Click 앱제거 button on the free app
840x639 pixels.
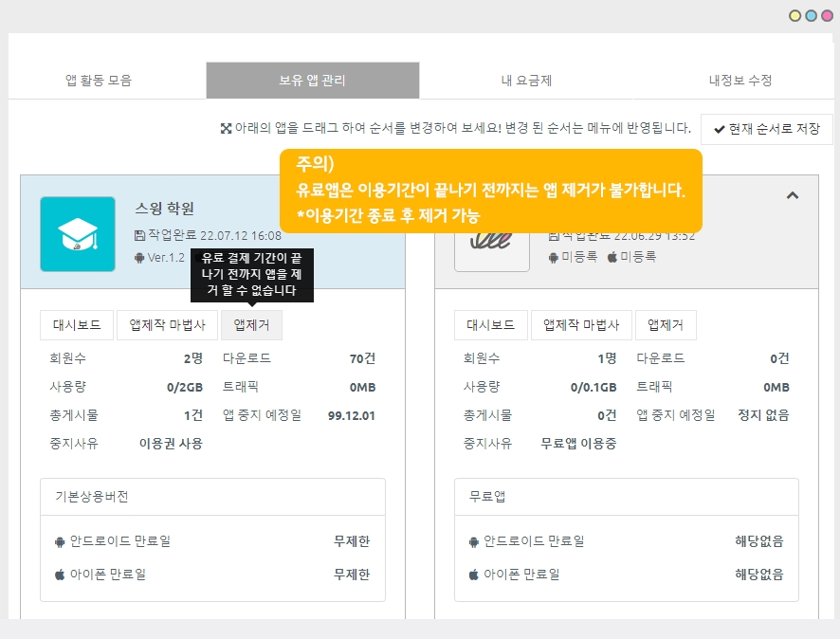coord(666,325)
